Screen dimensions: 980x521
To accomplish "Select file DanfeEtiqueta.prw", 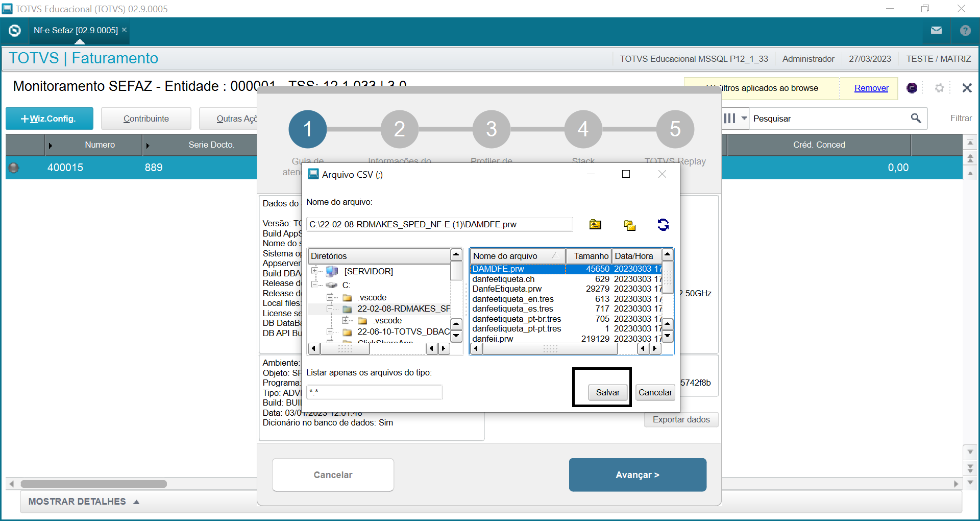I will pyautogui.click(x=566, y=289).
